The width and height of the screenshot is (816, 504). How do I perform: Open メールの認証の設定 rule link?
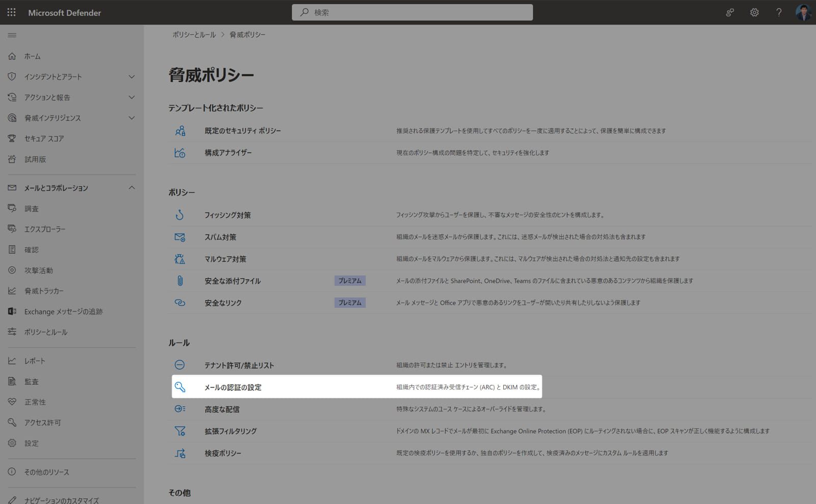pos(233,387)
